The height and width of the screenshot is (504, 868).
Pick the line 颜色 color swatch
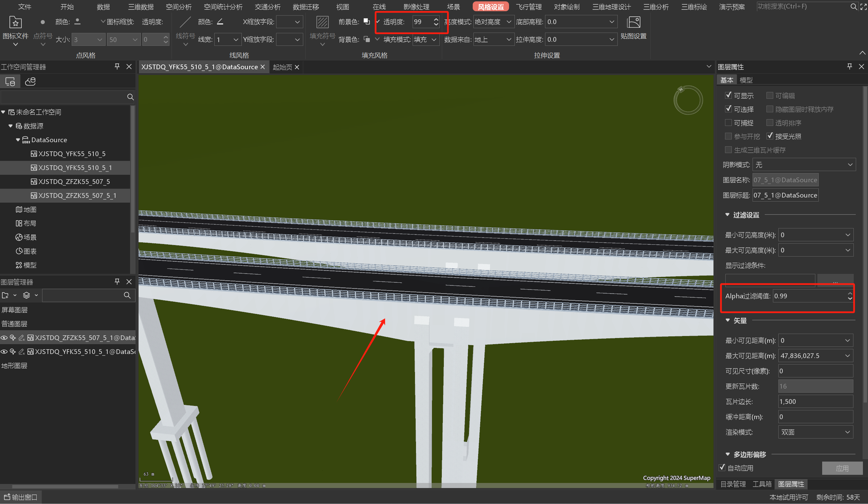pos(220,22)
